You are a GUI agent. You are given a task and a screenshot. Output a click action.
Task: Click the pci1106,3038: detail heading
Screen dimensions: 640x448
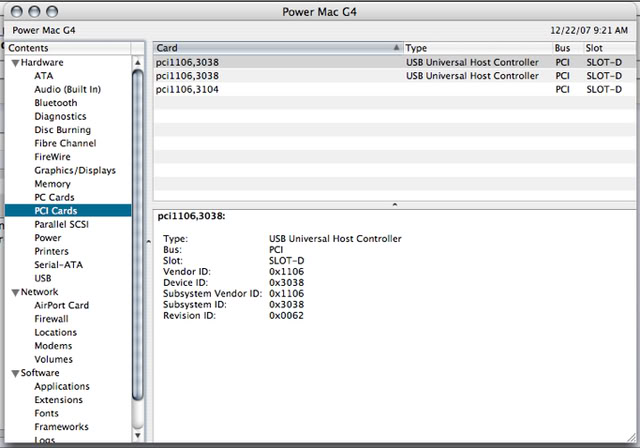point(191,216)
